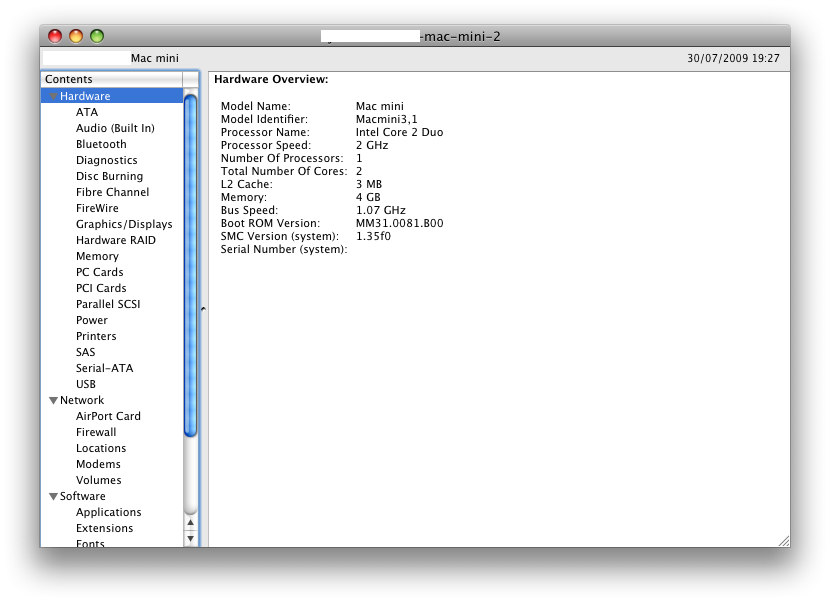The height and width of the screenshot is (602, 830).
Task: Select the partially visible Fonts entry
Action: [90, 543]
